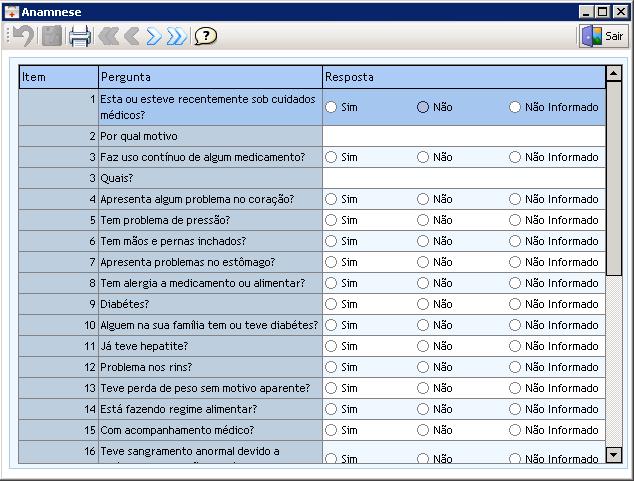Jump to last record with double-right arrow
Screen dimensions: 634x481
coord(177,36)
